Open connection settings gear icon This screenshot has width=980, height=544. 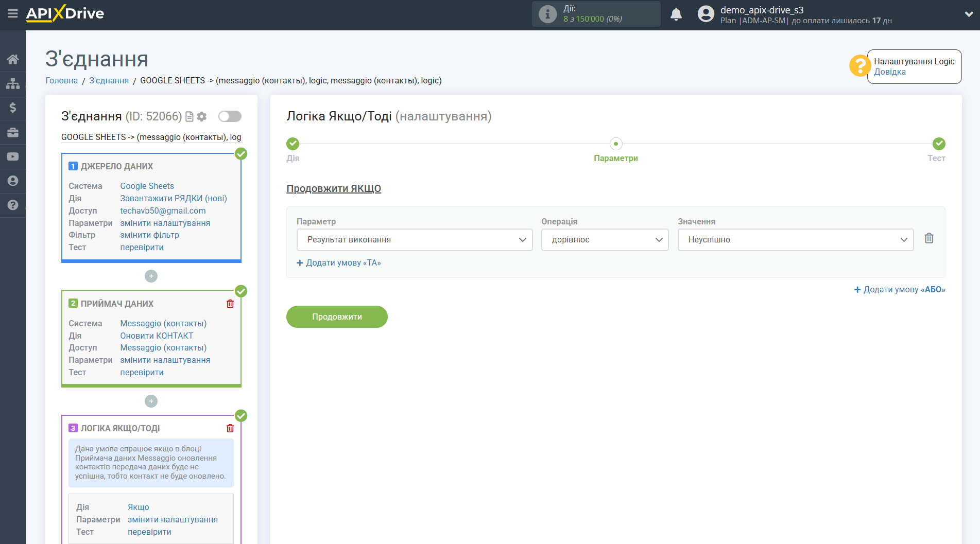(x=202, y=117)
